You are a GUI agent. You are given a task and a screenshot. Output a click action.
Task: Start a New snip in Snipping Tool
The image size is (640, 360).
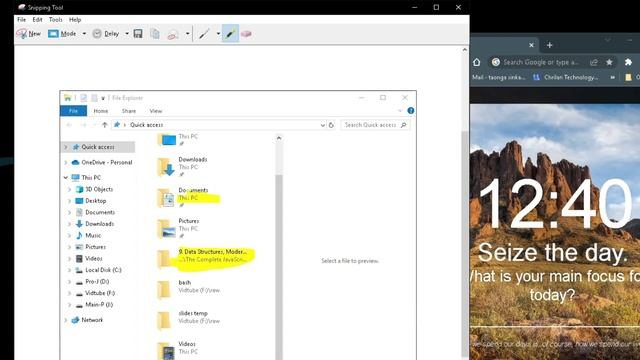pos(29,34)
